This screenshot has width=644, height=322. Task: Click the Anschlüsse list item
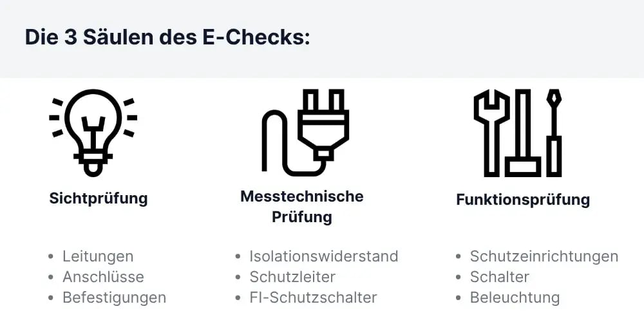click(x=103, y=277)
